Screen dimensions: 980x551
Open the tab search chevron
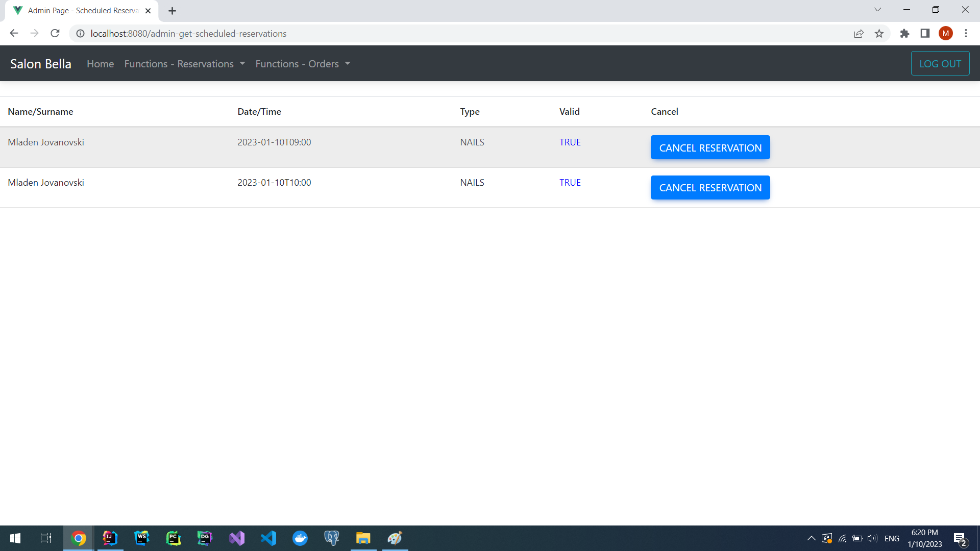point(877,10)
